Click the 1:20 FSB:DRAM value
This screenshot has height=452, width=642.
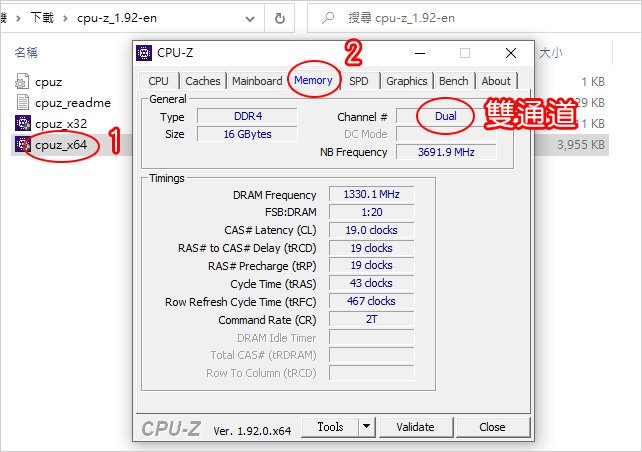click(371, 212)
